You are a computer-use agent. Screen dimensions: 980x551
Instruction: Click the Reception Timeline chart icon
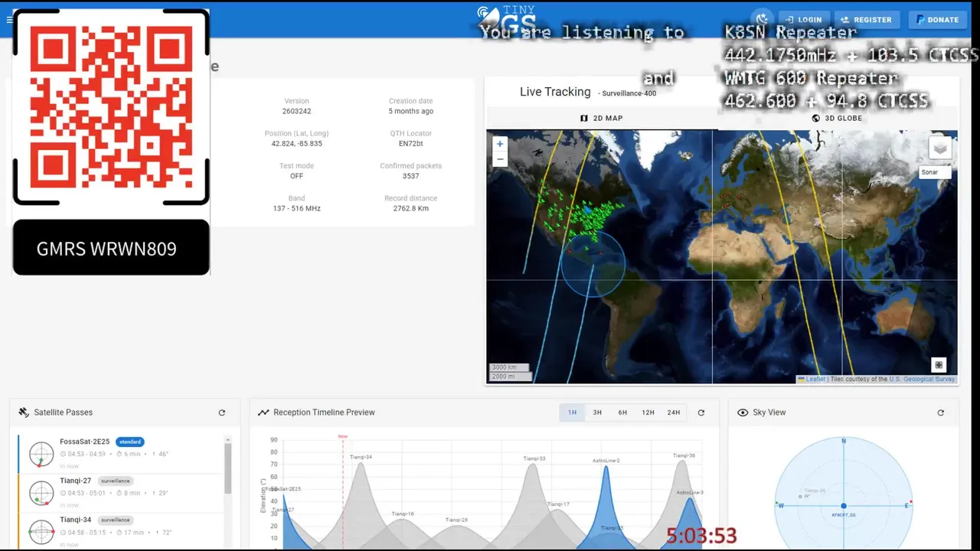tap(263, 412)
